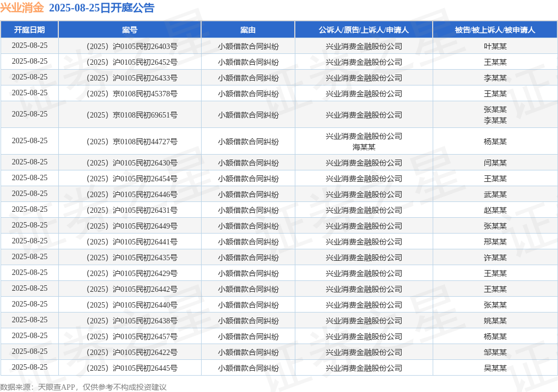The image size is (558, 392).
Task: Click defendant 闫某某
Action: point(495,163)
